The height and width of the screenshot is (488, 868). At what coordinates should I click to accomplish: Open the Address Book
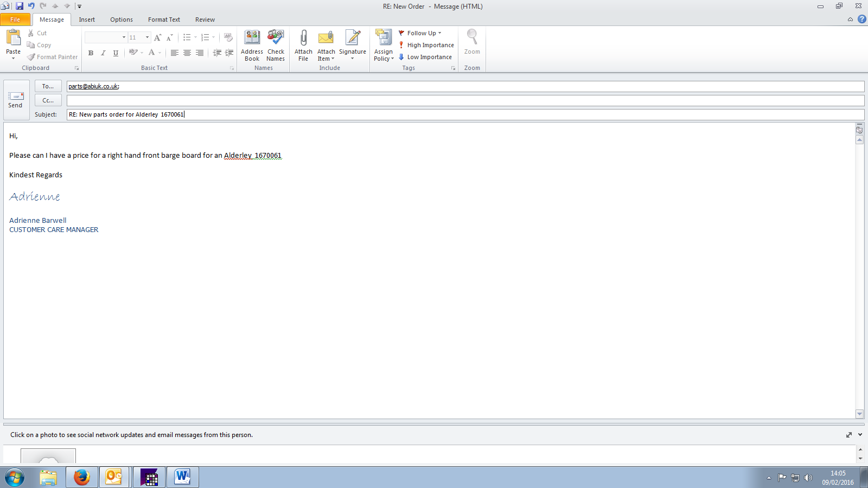click(252, 38)
